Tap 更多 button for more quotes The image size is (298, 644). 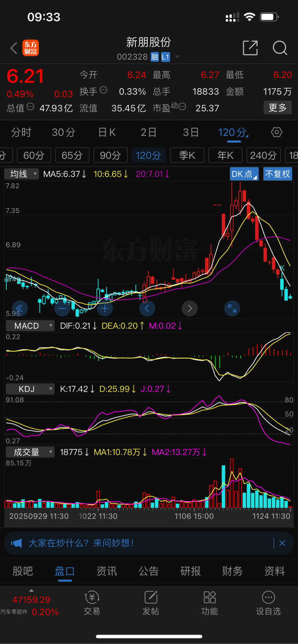(x=277, y=107)
